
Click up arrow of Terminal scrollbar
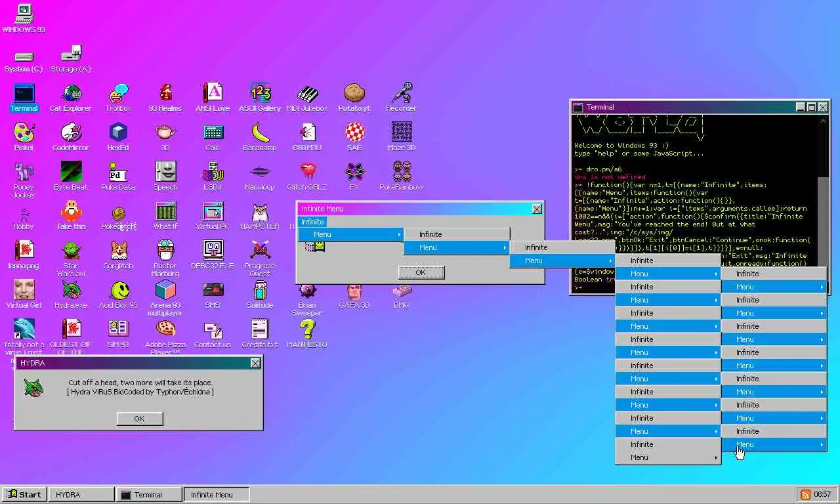pos(824,121)
